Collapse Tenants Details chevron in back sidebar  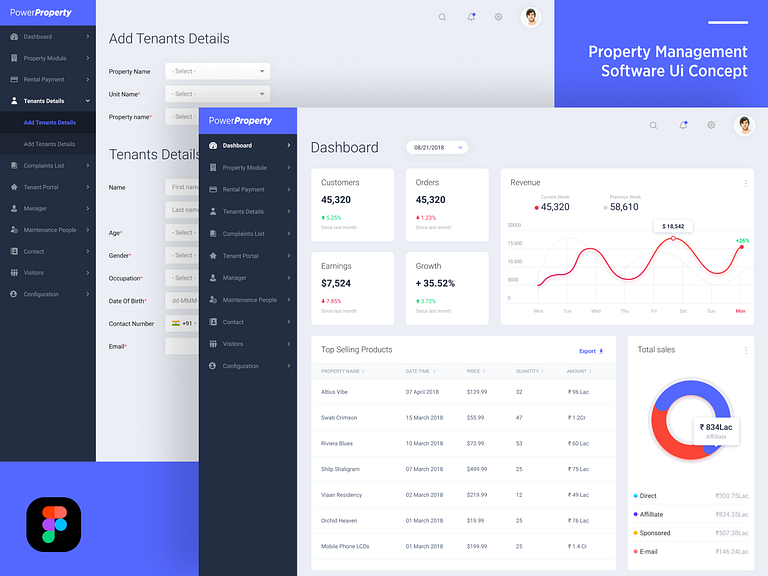pyautogui.click(x=88, y=101)
